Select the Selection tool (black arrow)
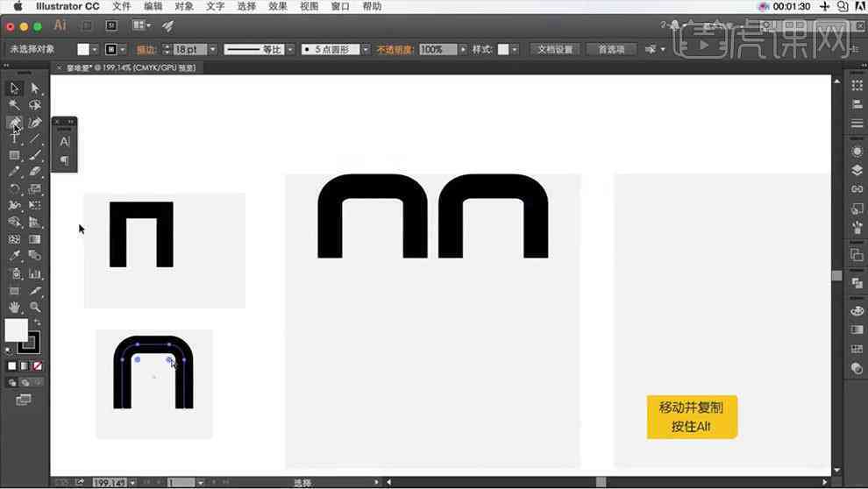The image size is (868, 489). click(x=14, y=88)
